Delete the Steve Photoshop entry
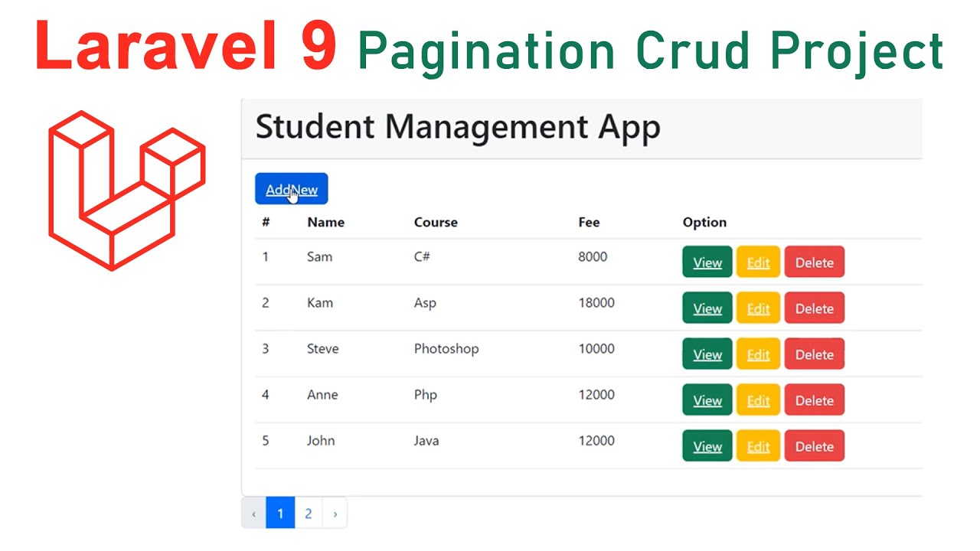Viewport: 980px width, 551px height. pyautogui.click(x=814, y=354)
